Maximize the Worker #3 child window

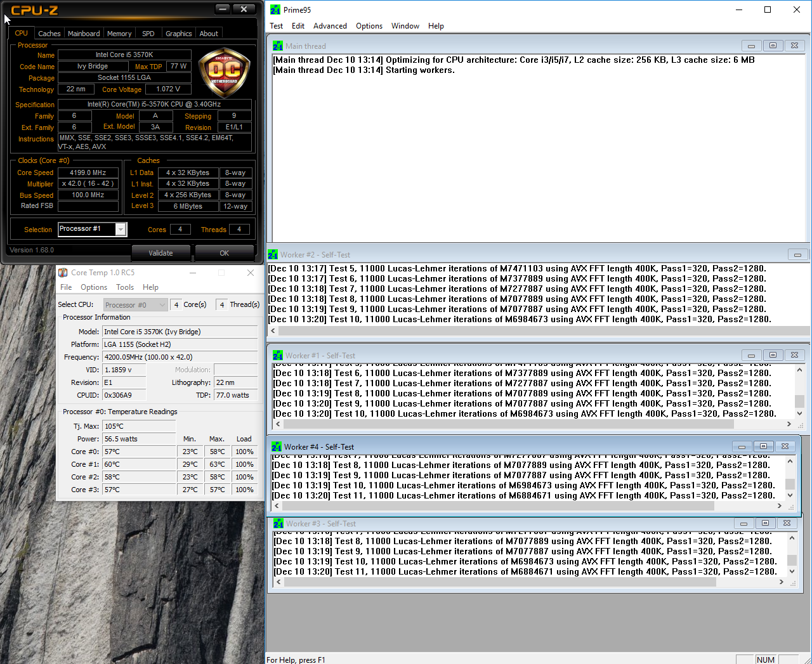click(x=765, y=523)
